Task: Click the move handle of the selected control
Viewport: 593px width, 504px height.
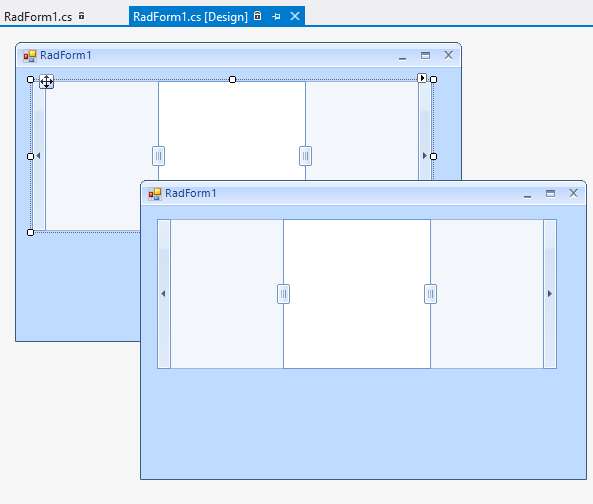Action: [47, 82]
